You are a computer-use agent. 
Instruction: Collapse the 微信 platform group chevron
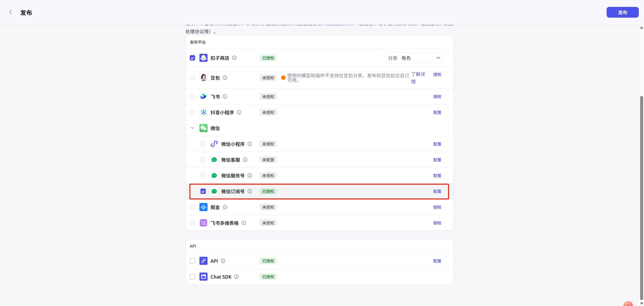click(x=192, y=128)
